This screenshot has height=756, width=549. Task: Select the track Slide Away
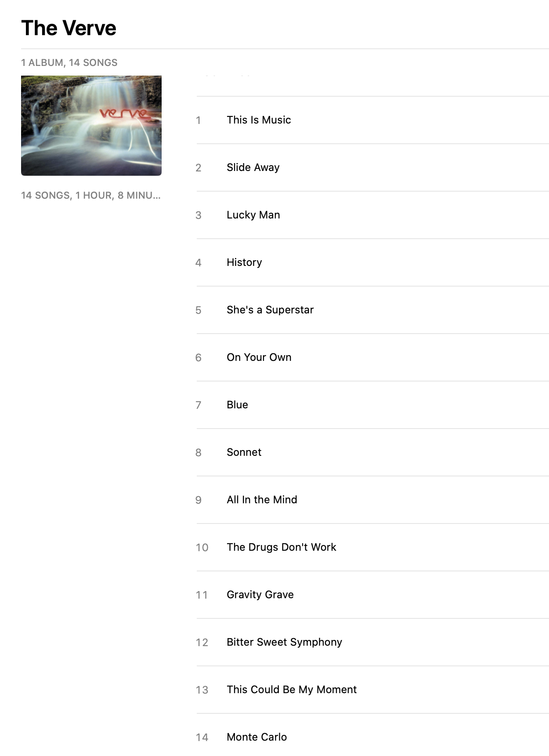(x=372, y=167)
